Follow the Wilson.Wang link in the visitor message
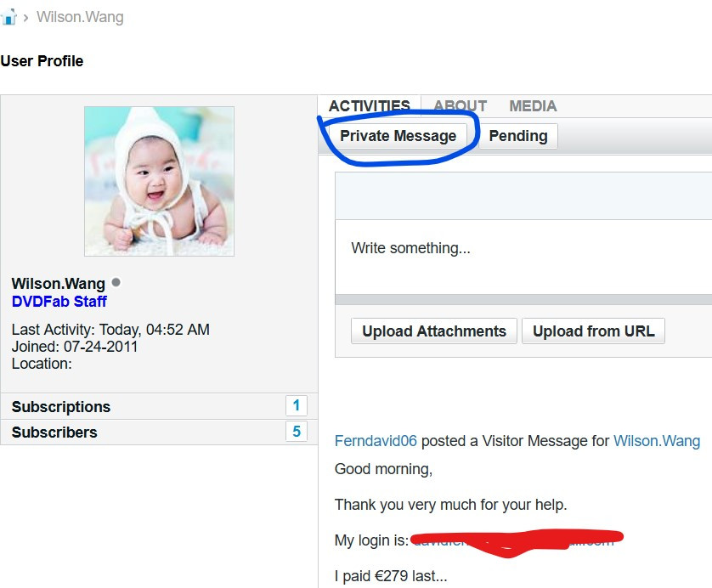 (656, 441)
